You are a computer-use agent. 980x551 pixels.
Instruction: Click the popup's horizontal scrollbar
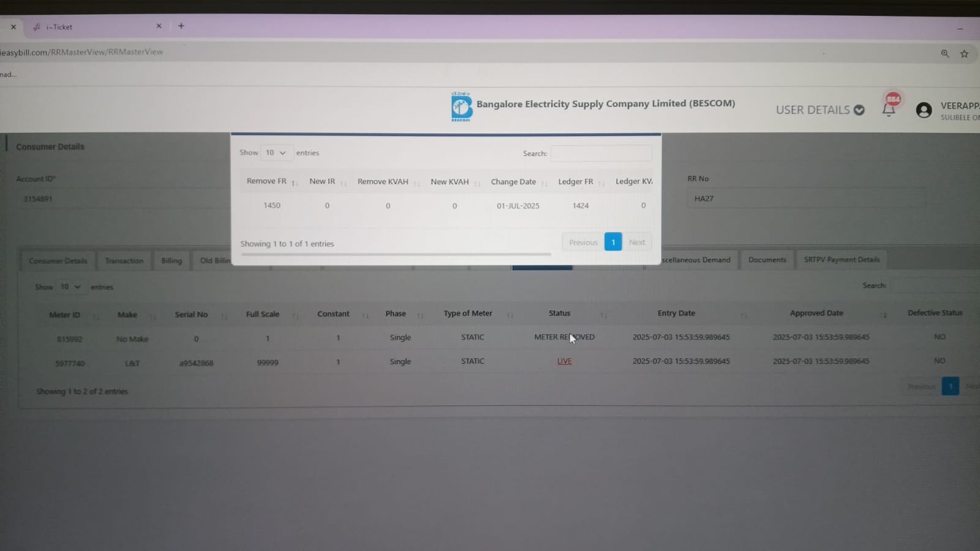pyautogui.click(x=396, y=254)
